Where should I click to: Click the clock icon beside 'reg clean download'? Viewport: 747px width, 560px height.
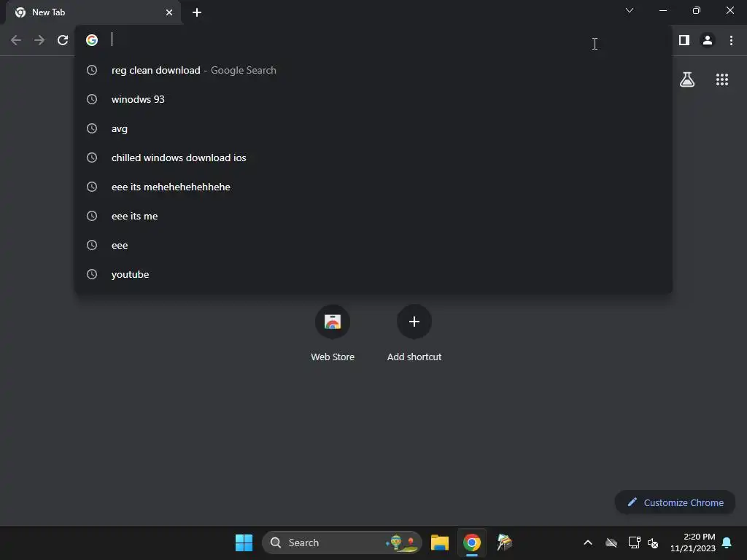pyautogui.click(x=92, y=70)
